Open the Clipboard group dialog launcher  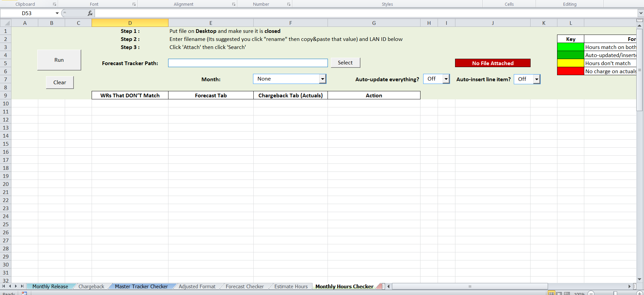(54, 4)
